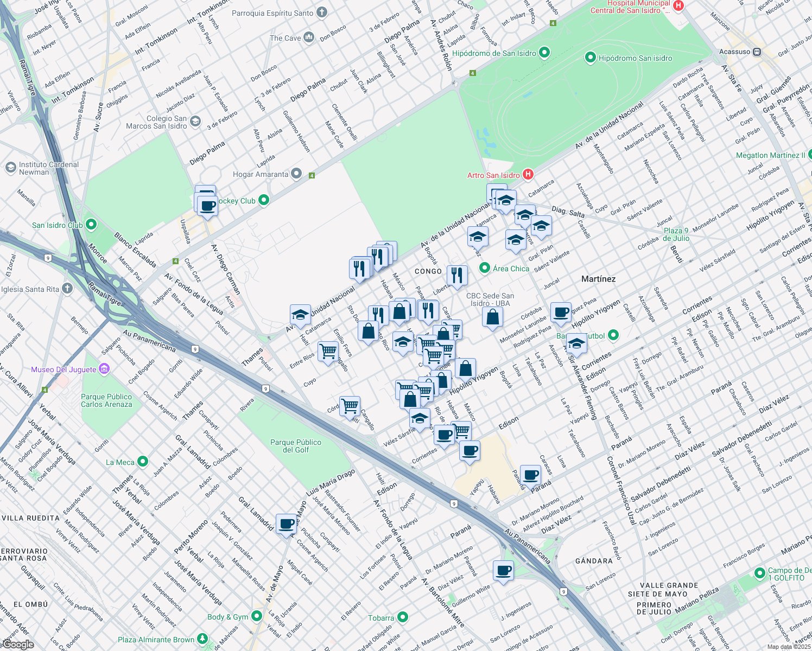This screenshot has height=651, width=812.
Task: Open The Cave museum marker
Action: (309, 37)
